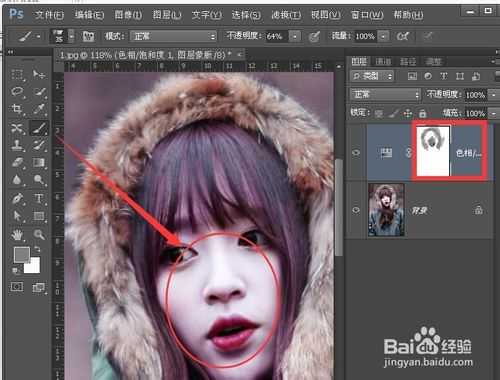Image resolution: width=500 pixels, height=380 pixels.
Task: Open the brush blending mode dropdown
Action: [x=173, y=36]
